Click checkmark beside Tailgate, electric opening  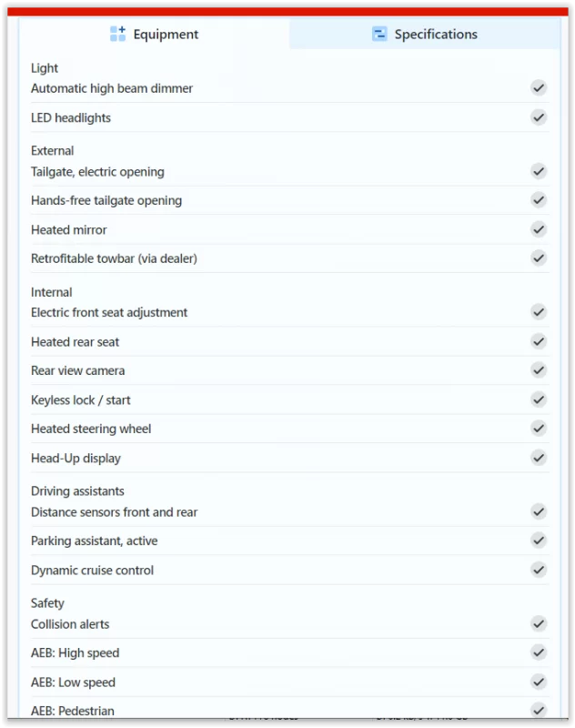coord(539,171)
